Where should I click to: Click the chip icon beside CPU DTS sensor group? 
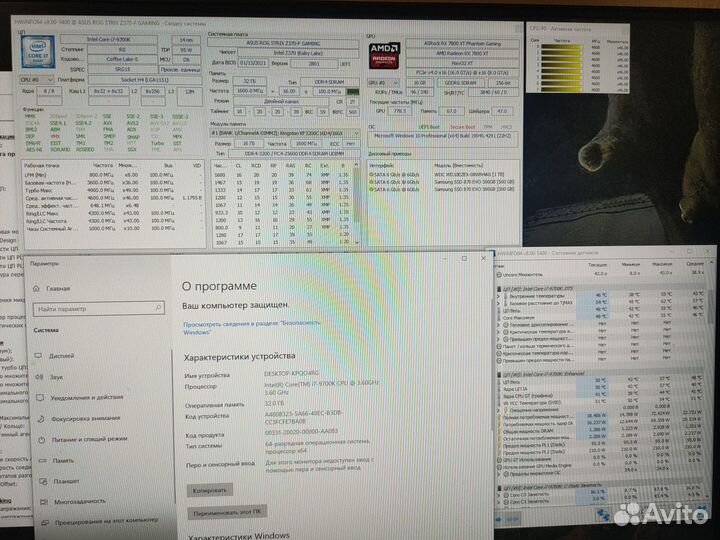[500, 289]
